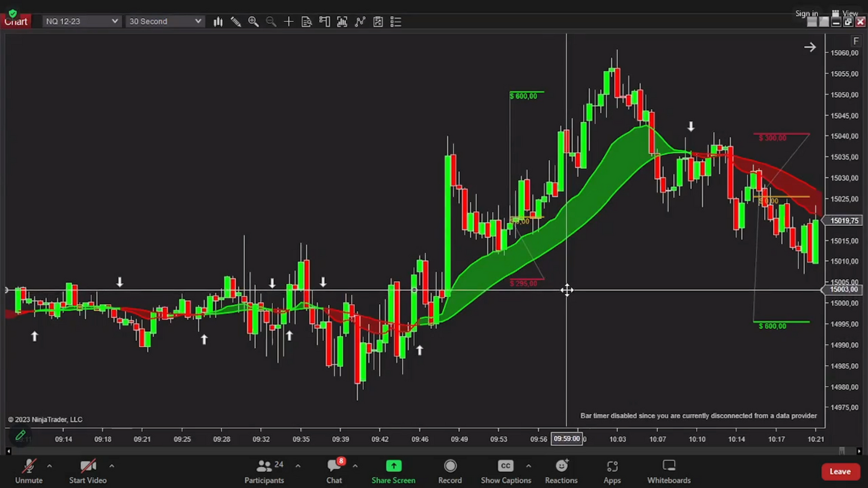The height and width of the screenshot is (488, 868).
Task: Open the Indicators line-graph icon
Action: click(x=360, y=22)
